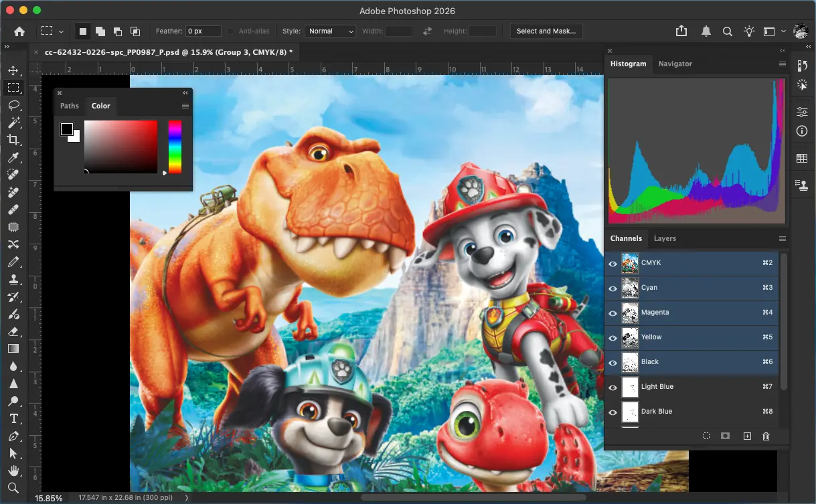Select the Blur tool droplet icon

13,366
